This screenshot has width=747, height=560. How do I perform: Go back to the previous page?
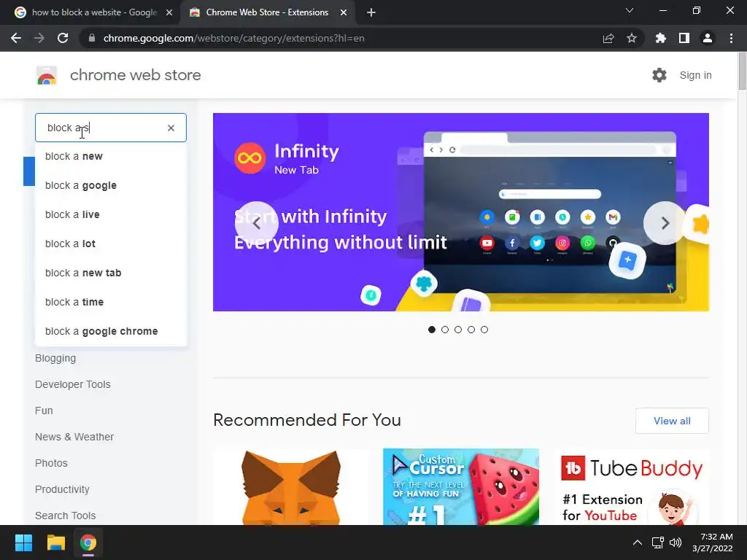tap(16, 38)
